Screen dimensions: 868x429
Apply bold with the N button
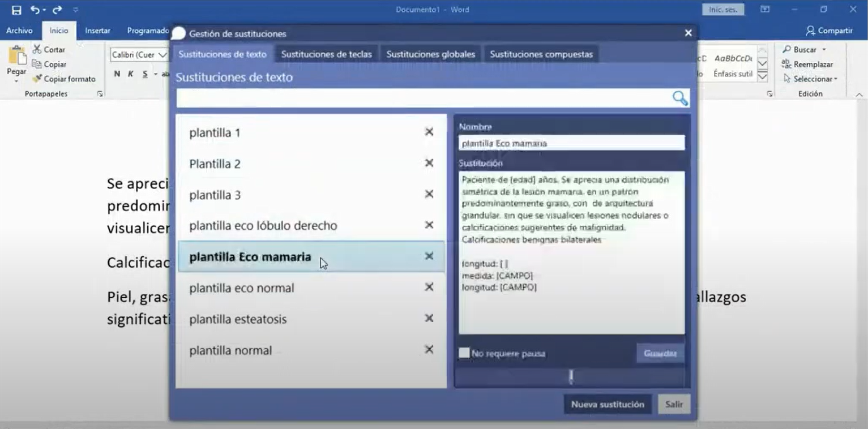(117, 74)
